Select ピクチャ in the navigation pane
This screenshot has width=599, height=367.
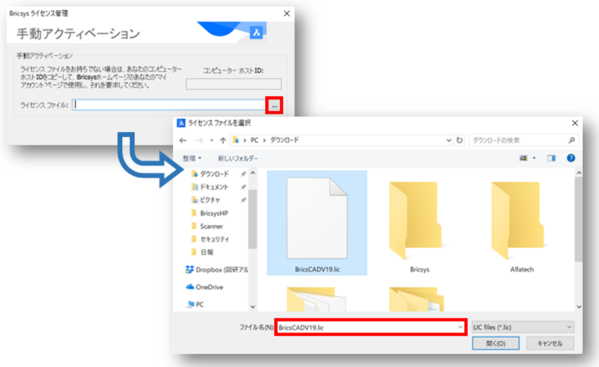coord(209,200)
